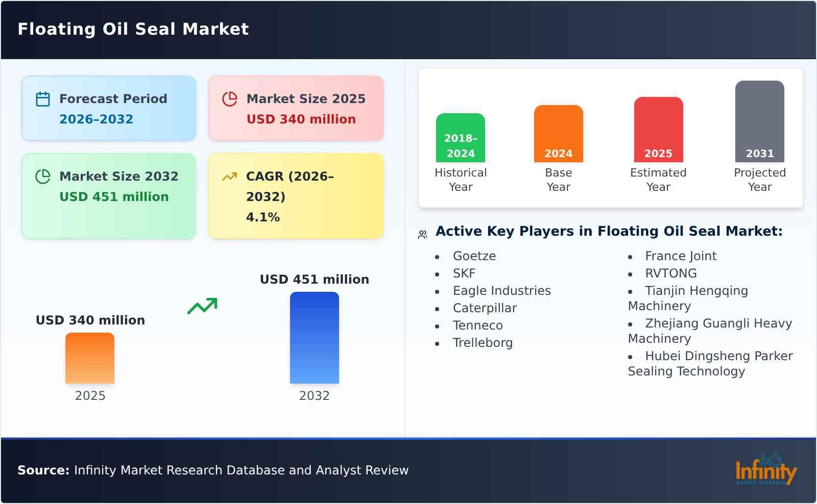Click the green growth arrow between 2025 and 2032 bars
Image resolution: width=817 pixels, height=504 pixels.
(203, 305)
